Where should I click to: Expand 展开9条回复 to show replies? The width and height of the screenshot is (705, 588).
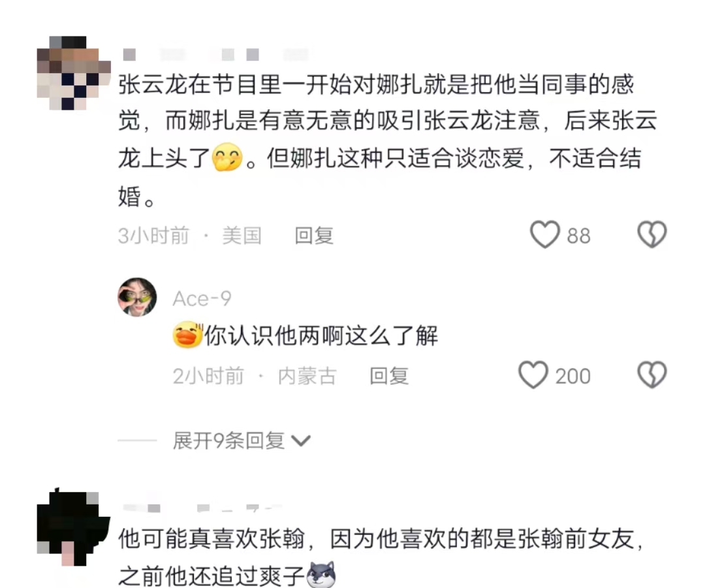point(228,441)
